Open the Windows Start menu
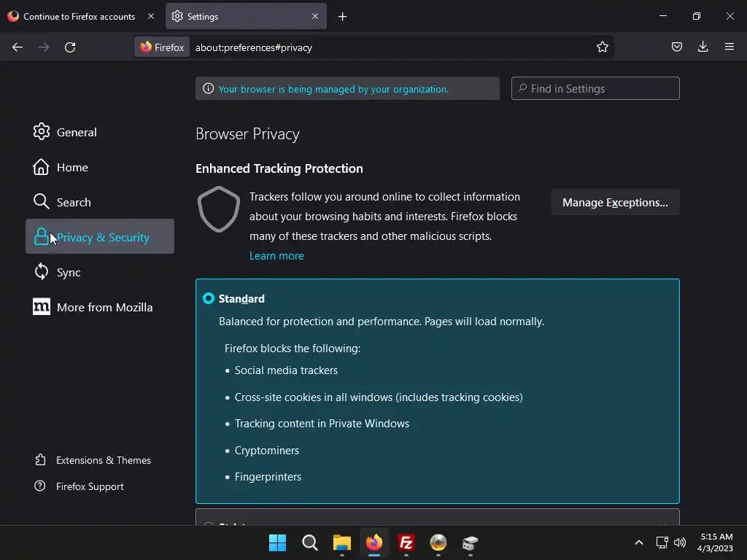 [x=277, y=542]
